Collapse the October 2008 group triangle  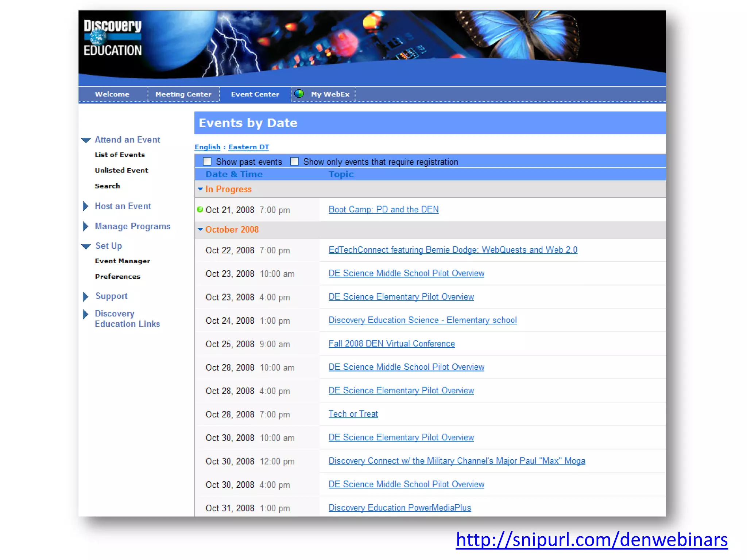[x=200, y=229]
